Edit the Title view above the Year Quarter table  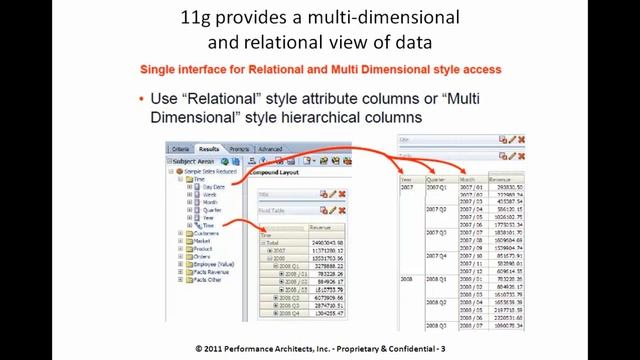(x=512, y=140)
